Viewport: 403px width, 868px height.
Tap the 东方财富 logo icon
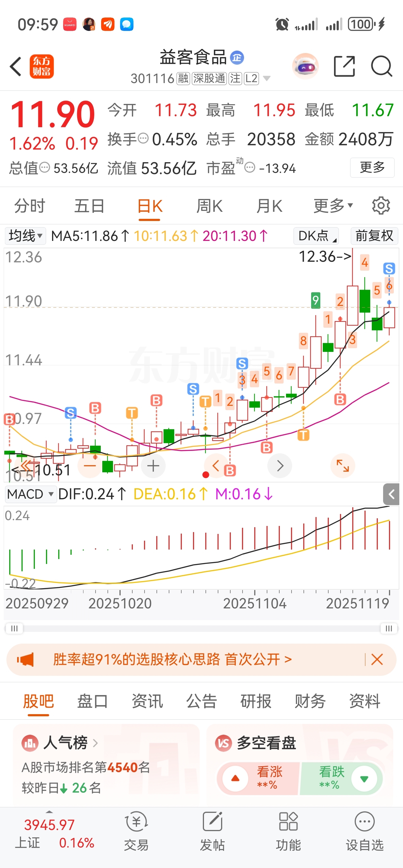click(x=41, y=67)
